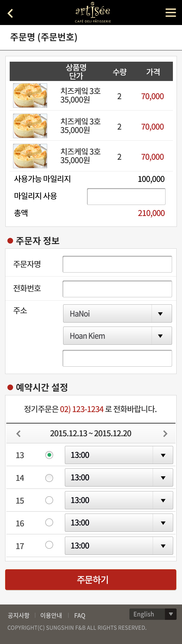Open the 이용안내 footer link
Image resolution: width=182 pixels, height=644 pixels.
[51, 615]
